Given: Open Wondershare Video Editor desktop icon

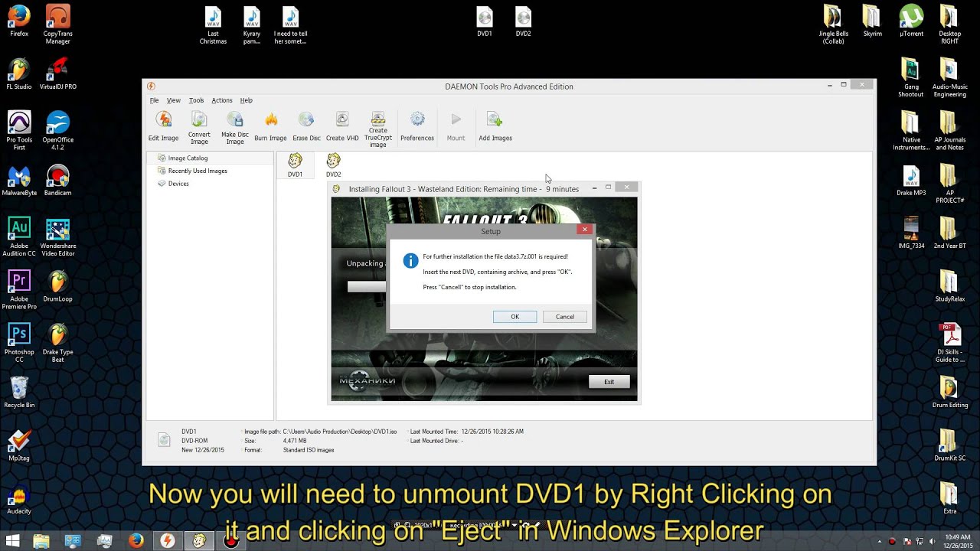Looking at the screenshot, I should click(x=57, y=236).
